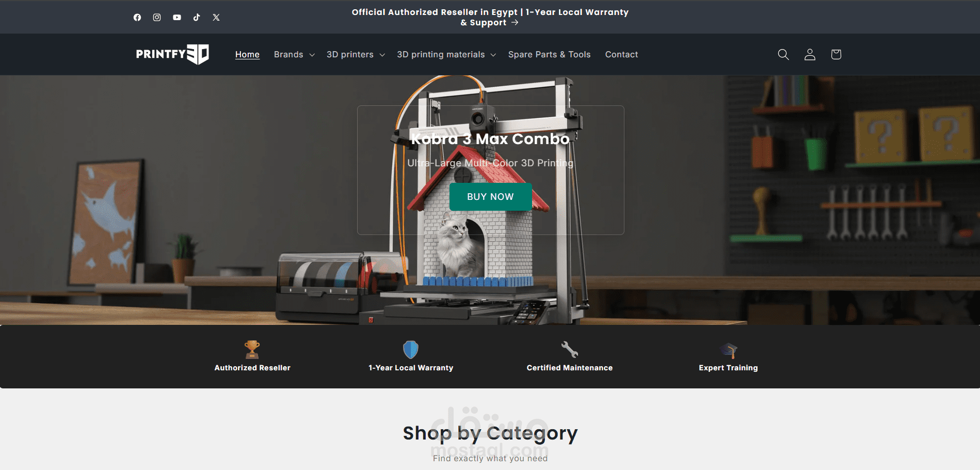Open the TikTok social icon
Screen dimensions: 980x470
[x=196, y=17]
